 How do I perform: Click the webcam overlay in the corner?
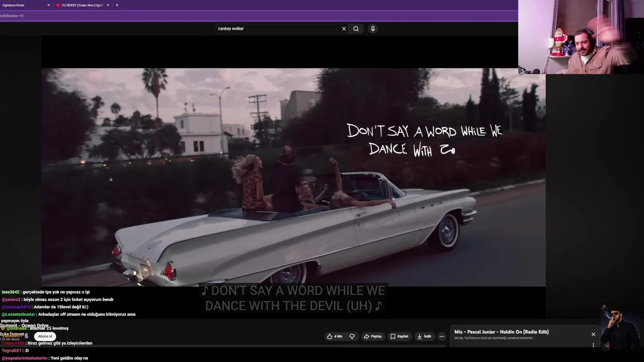[581, 37]
